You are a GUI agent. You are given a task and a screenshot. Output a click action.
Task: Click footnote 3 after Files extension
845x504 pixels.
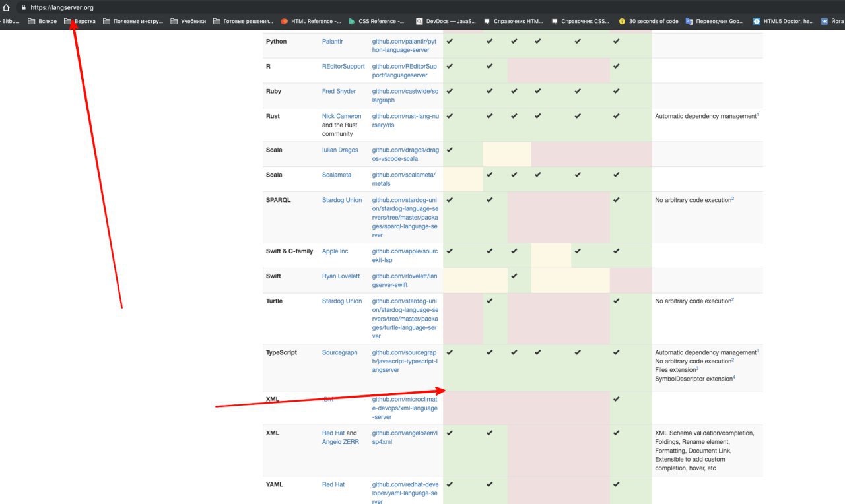click(x=697, y=369)
